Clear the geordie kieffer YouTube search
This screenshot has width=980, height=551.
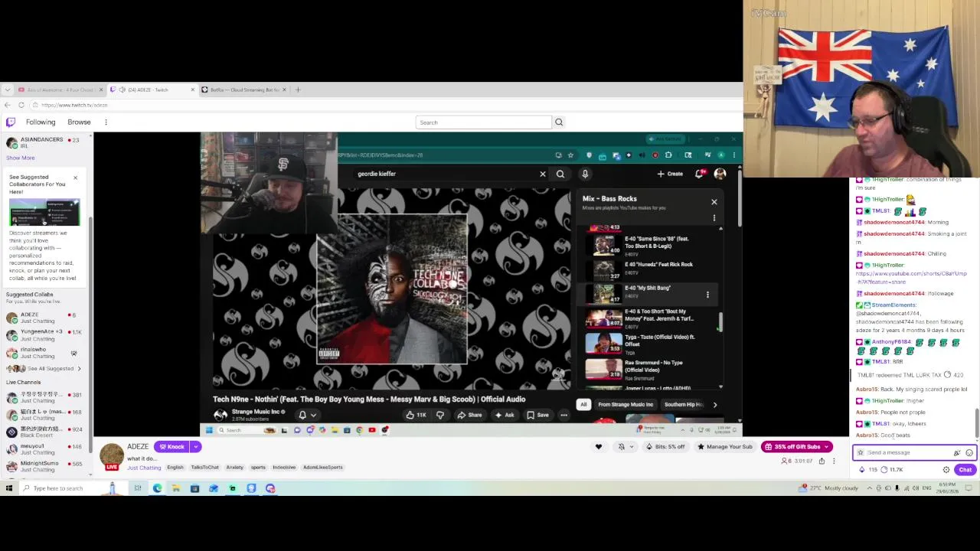(543, 174)
